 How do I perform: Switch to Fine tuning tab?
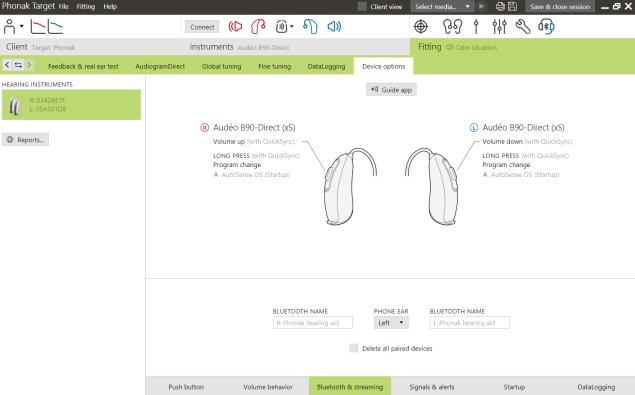pyautogui.click(x=275, y=66)
